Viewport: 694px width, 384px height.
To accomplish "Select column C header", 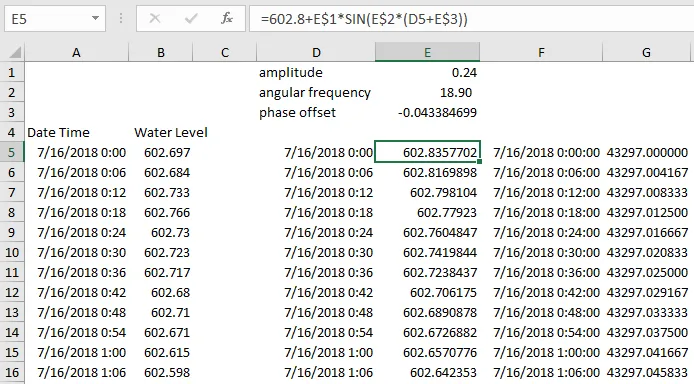I will (224, 53).
